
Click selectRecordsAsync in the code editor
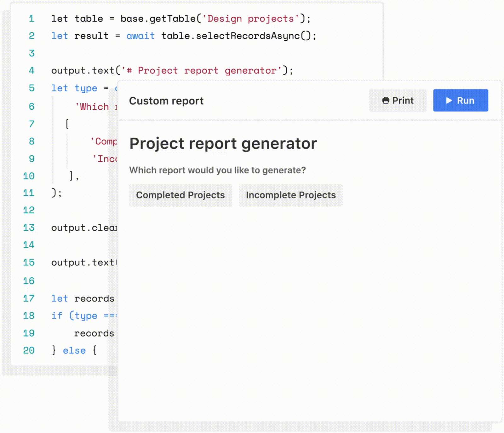(248, 36)
